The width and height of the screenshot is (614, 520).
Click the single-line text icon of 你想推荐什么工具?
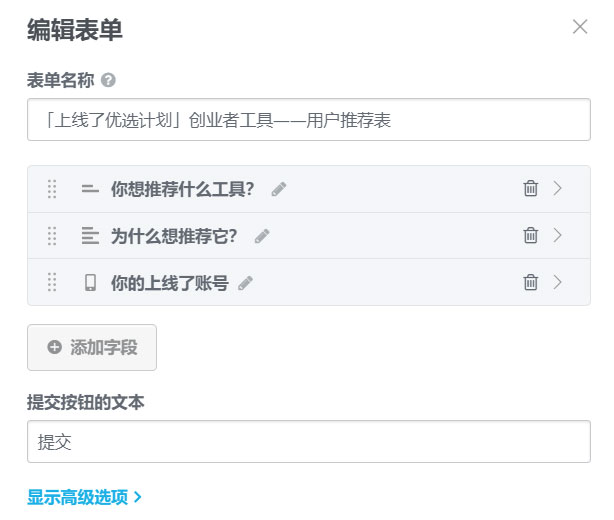tap(90, 188)
